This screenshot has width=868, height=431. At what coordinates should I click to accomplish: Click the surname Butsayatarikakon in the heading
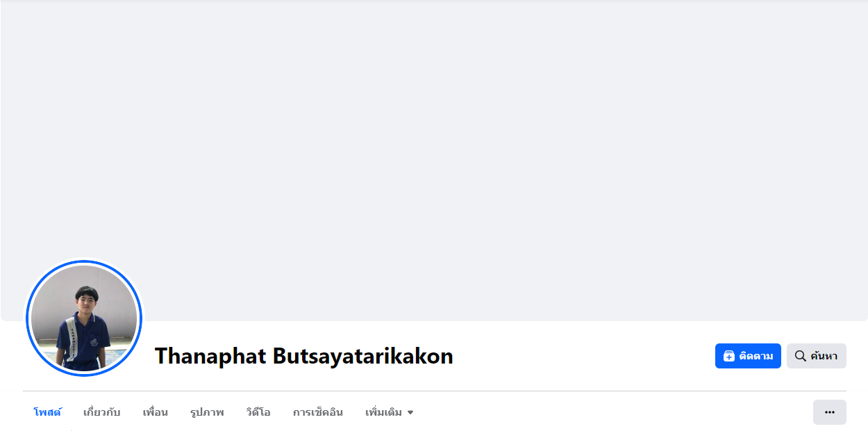(363, 356)
